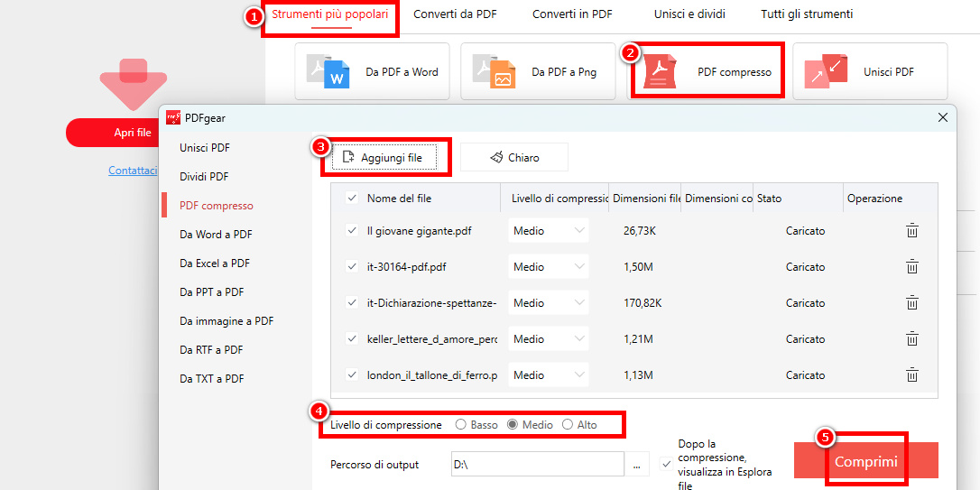Switch to Converti da PDF tab
The image size is (980, 490).
click(x=455, y=14)
